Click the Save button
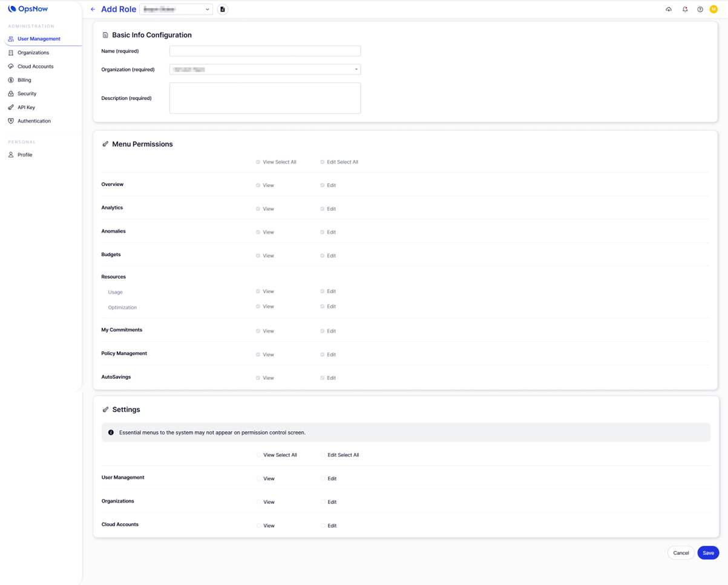 [707, 553]
